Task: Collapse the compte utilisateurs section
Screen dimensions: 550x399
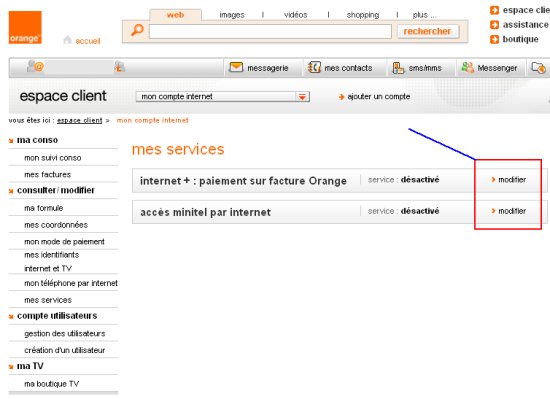Action: [x=11, y=316]
